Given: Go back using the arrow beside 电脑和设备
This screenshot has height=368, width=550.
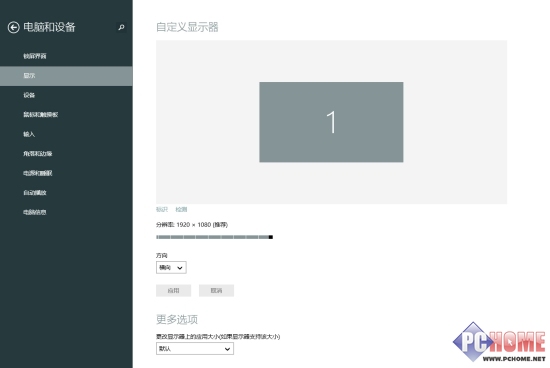Looking at the screenshot, I should tap(13, 27).
